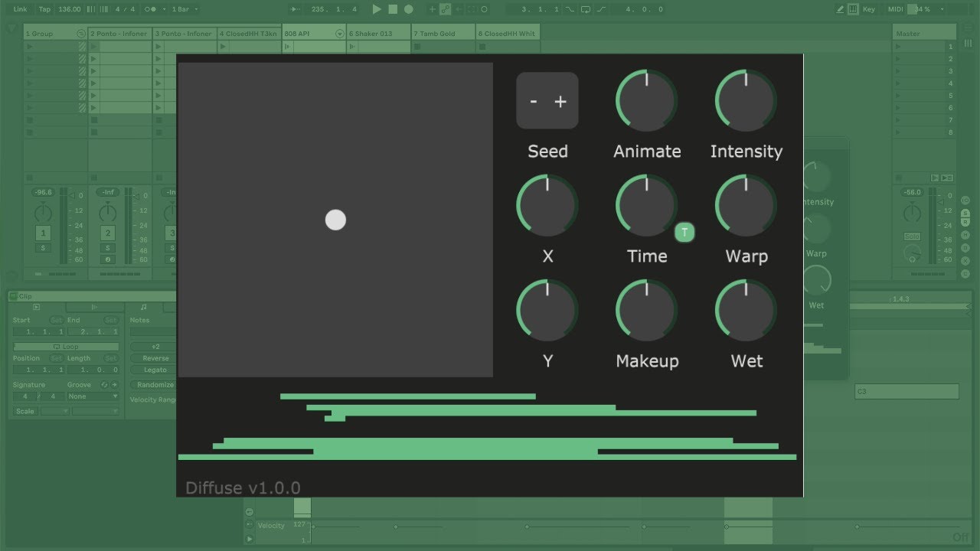
Task: Click the Tap tempo button
Action: [44, 9]
